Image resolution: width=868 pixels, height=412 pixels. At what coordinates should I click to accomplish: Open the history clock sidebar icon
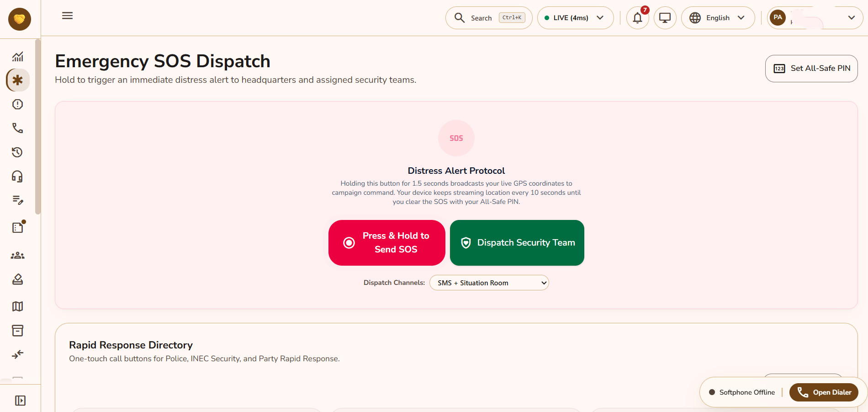[x=18, y=152]
